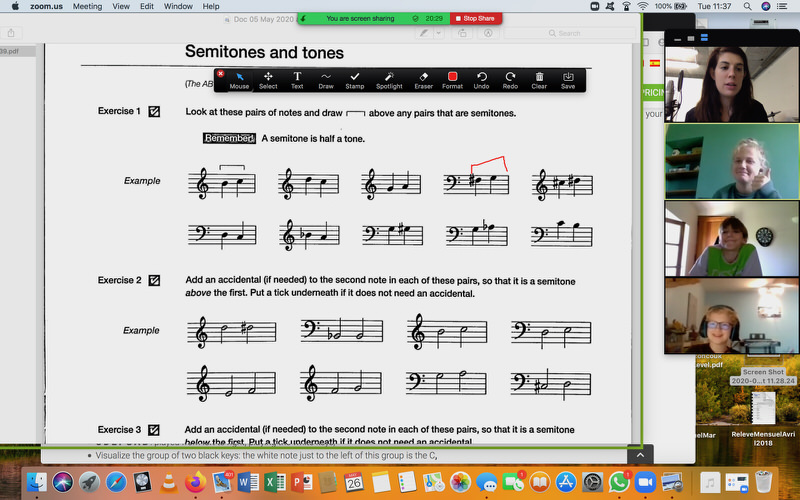The image size is (800, 500).
Task: Pick the Eraser tool
Action: (423, 79)
